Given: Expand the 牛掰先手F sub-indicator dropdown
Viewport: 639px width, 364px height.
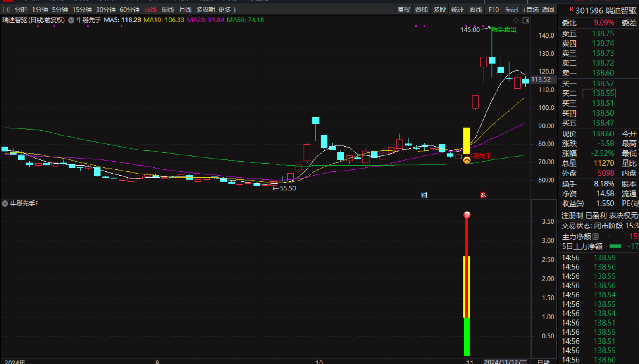Looking at the screenshot, I should pyautogui.click(x=5, y=204).
